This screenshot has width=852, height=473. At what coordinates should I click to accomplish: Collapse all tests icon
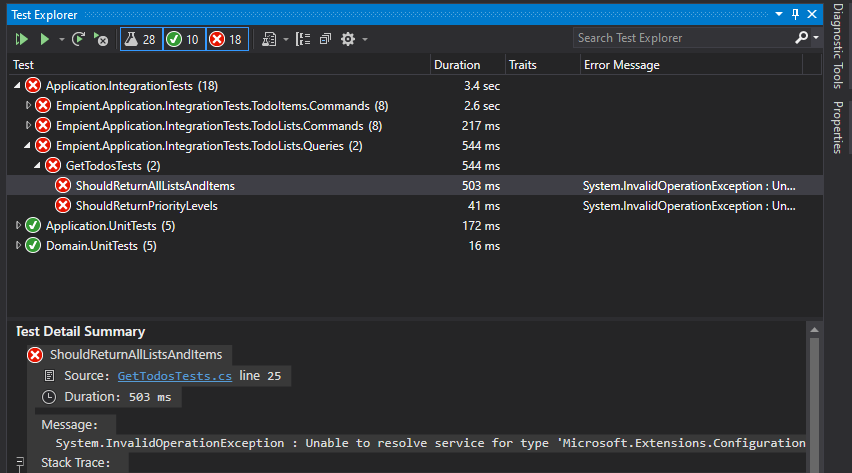(x=325, y=39)
